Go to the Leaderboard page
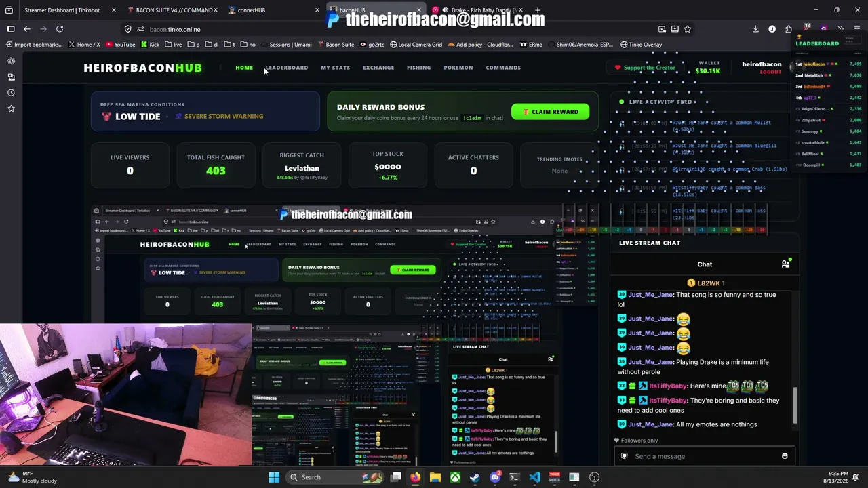868x488 pixels. click(286, 68)
